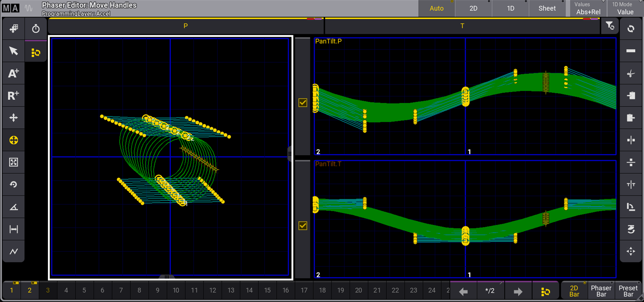Image resolution: width=644 pixels, height=302 pixels.
Task: Click the filter icon beside T header
Action: coord(610,26)
